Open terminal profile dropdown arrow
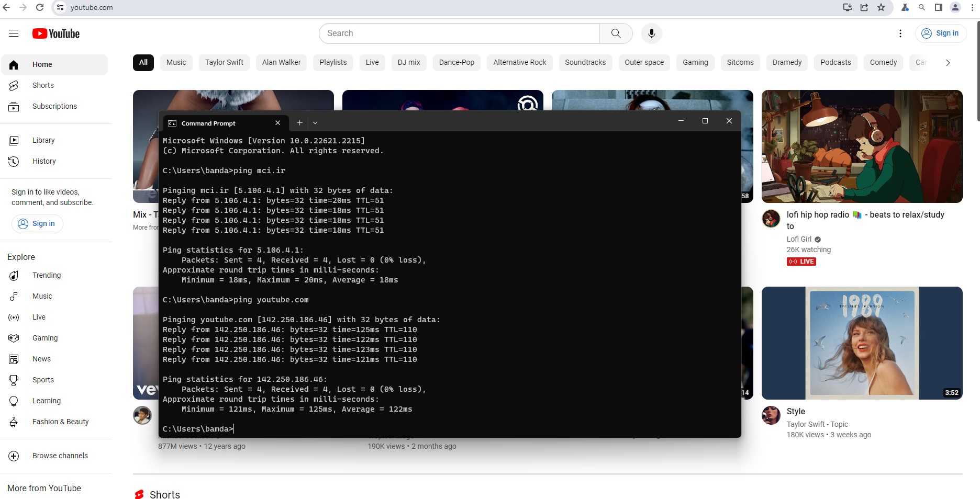 [x=315, y=123]
